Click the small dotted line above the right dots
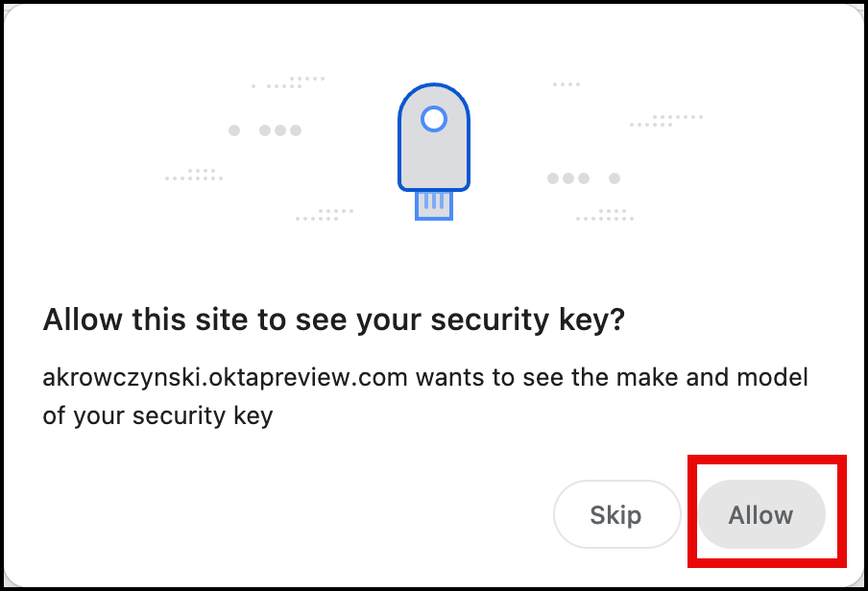This screenshot has width=868, height=591. [x=566, y=84]
